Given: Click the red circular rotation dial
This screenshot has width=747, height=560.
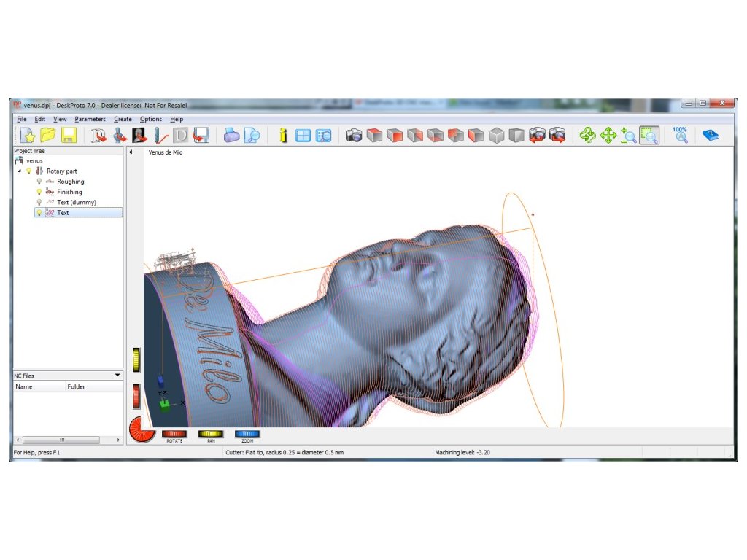Looking at the screenshot, I should [x=142, y=429].
